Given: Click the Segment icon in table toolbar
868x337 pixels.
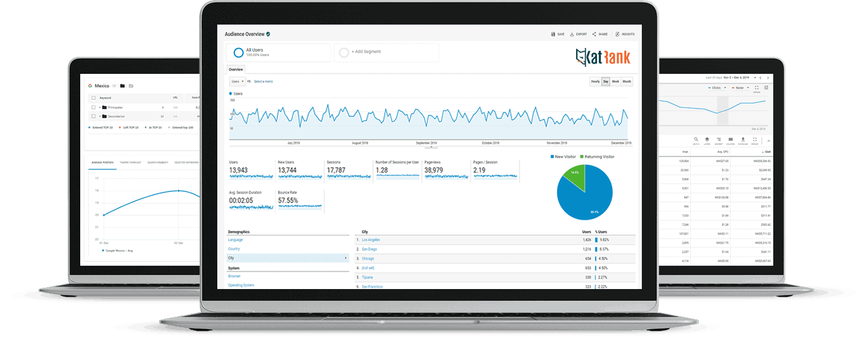Looking at the screenshot, I should 719,140.
